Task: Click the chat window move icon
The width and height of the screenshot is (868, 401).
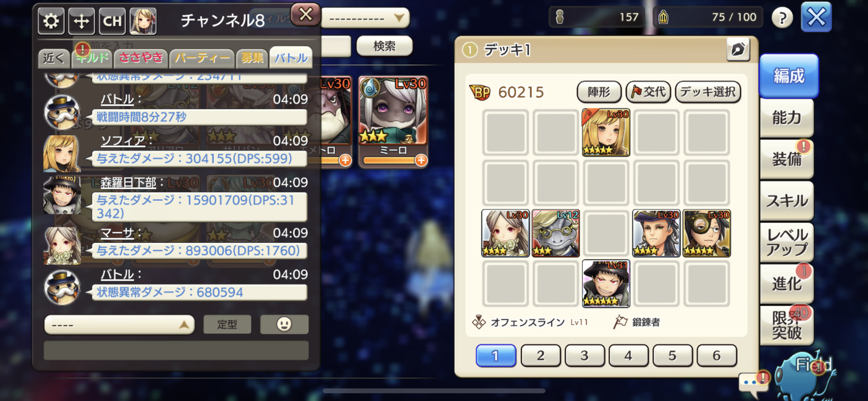Action: (x=82, y=21)
